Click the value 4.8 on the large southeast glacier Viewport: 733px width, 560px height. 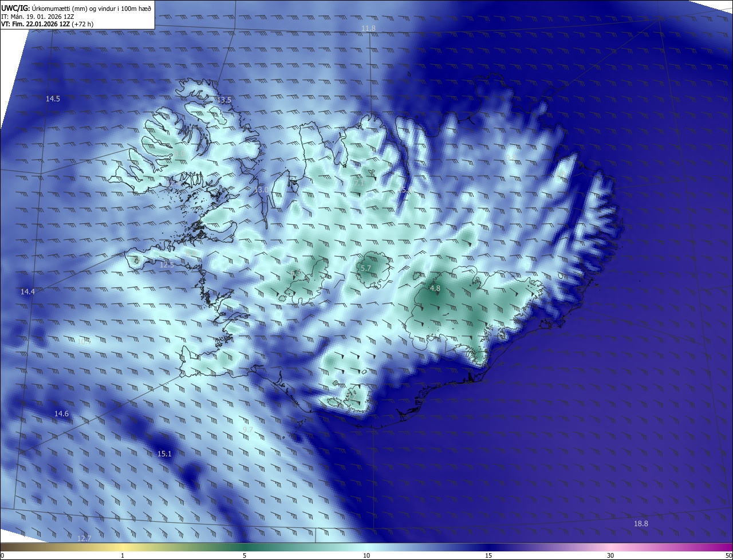click(435, 289)
